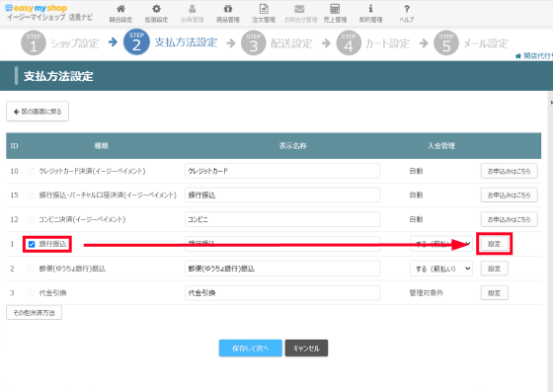
Task: Click 入金管理 column header
Action: pos(441,145)
